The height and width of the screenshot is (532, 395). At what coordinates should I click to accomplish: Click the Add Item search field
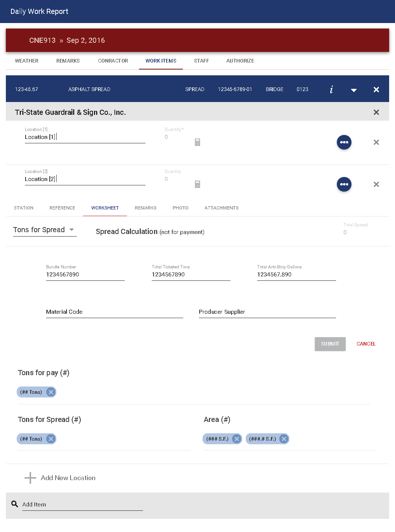click(82, 505)
